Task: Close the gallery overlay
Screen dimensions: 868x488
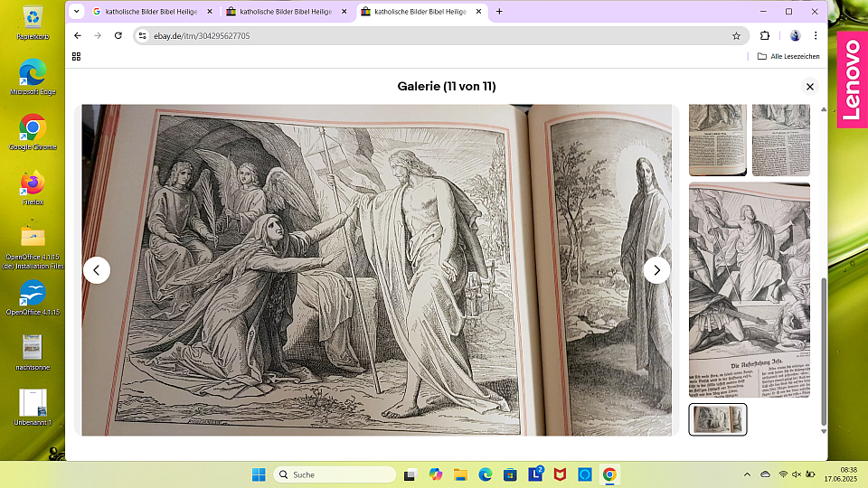Action: click(810, 87)
